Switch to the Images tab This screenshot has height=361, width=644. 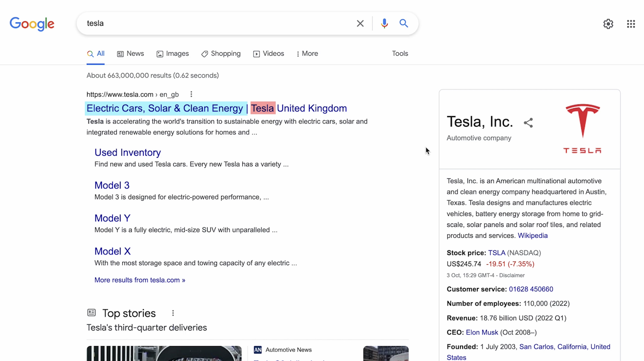click(173, 54)
